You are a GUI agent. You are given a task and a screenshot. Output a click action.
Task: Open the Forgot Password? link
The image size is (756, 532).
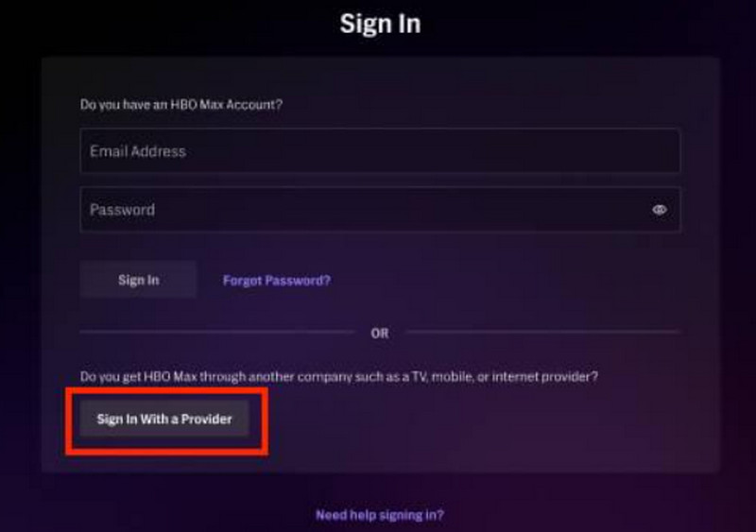click(x=277, y=281)
